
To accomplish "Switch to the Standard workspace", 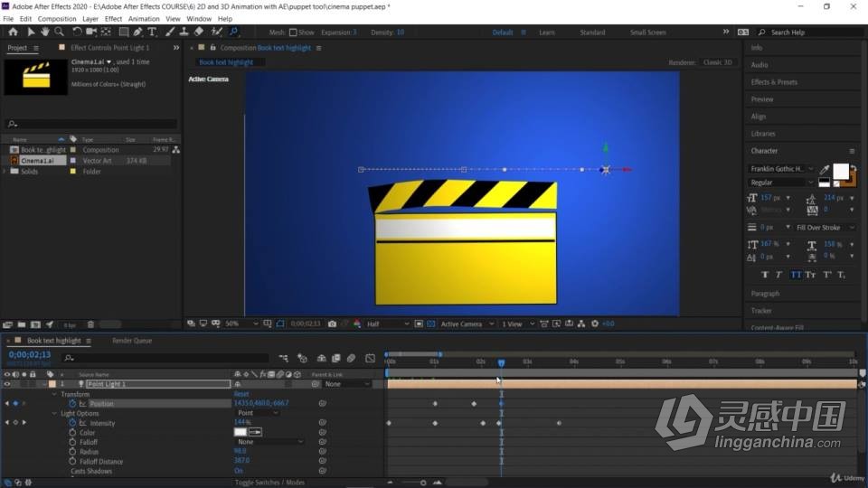I will pyautogui.click(x=592, y=33).
